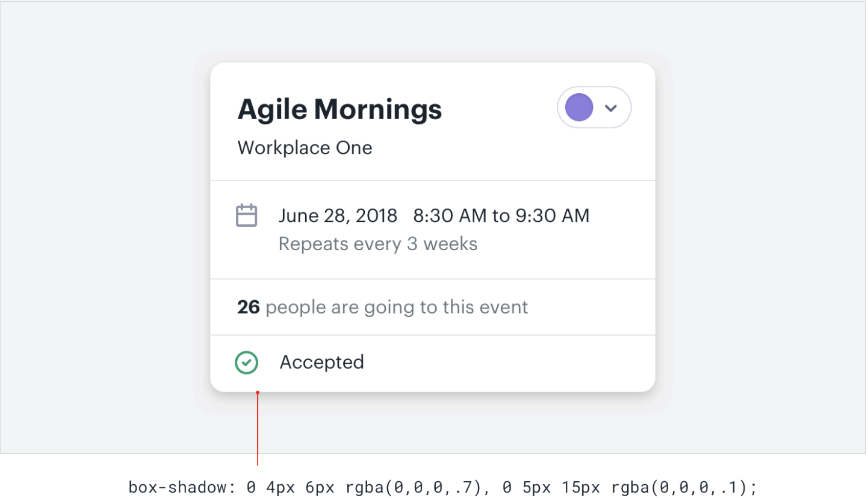868x498 pixels.
Task: Select the 8:30 AM start time
Action: coord(449,215)
